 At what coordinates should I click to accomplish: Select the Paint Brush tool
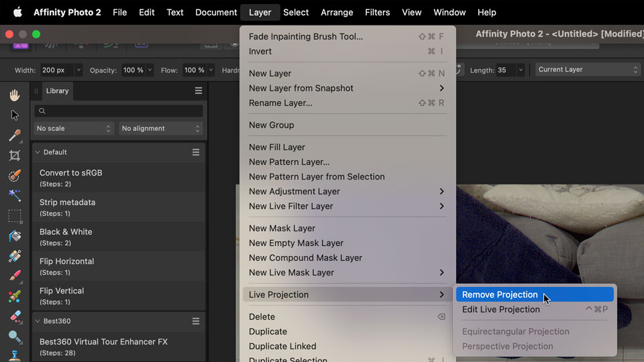[x=15, y=276]
